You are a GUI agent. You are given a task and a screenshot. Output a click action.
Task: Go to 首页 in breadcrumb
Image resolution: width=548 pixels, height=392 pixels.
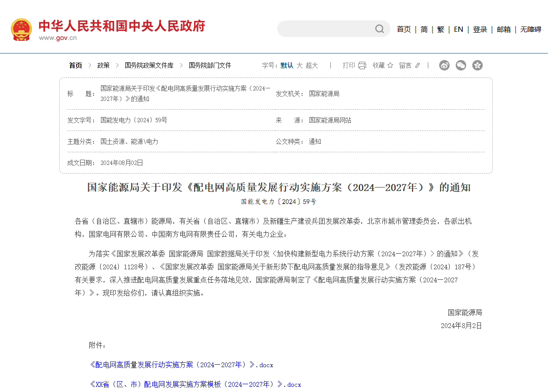coord(75,65)
